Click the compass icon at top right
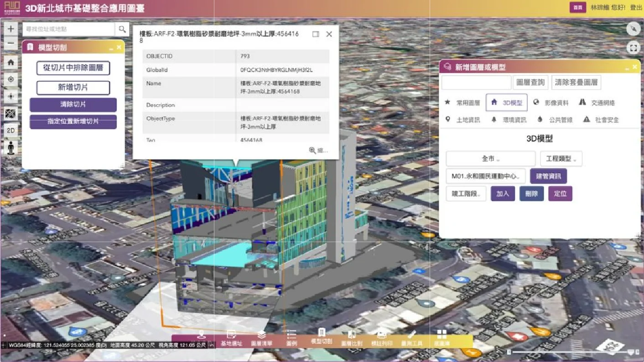This screenshot has height=362, width=644. (x=633, y=29)
